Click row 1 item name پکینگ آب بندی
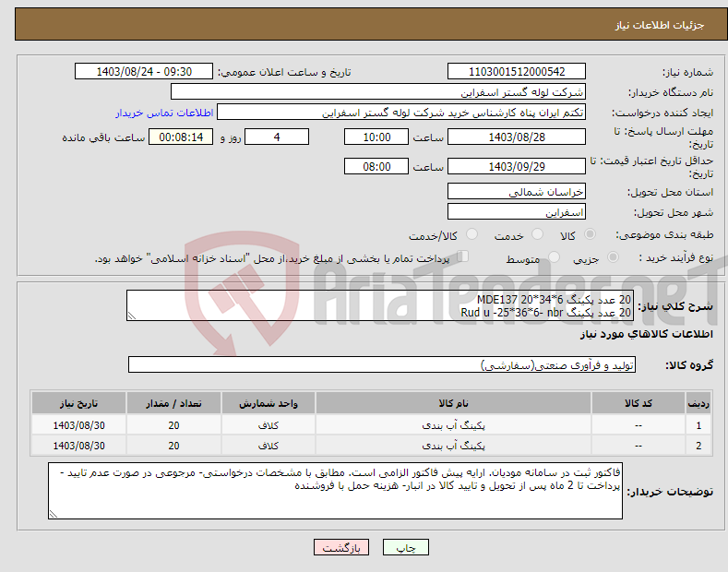The width and height of the screenshot is (728, 572). click(x=453, y=424)
